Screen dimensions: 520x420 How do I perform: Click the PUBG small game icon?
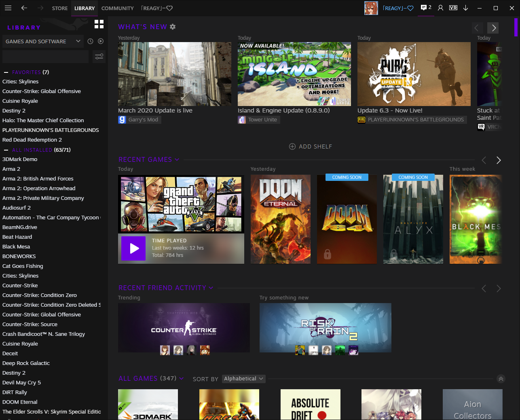[x=361, y=120]
